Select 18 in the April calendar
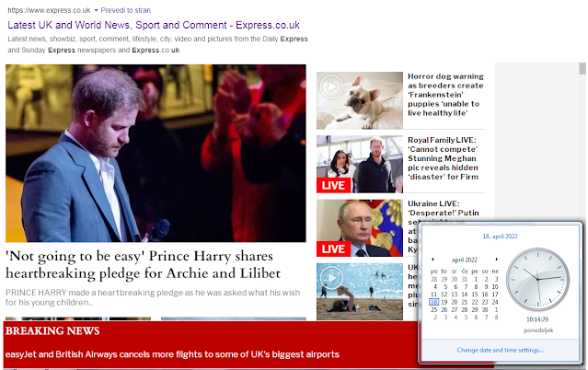This screenshot has height=370, width=588. click(x=434, y=302)
